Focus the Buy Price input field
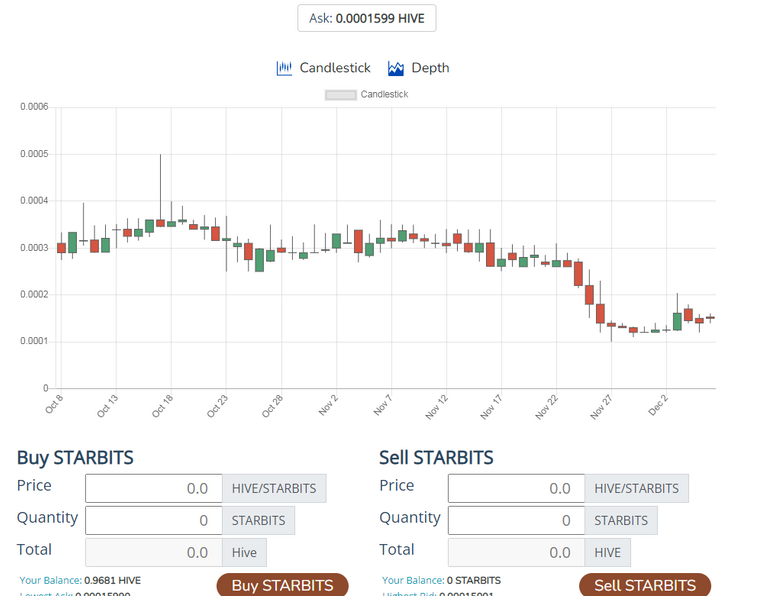This screenshot has height=596, width=768. point(154,488)
